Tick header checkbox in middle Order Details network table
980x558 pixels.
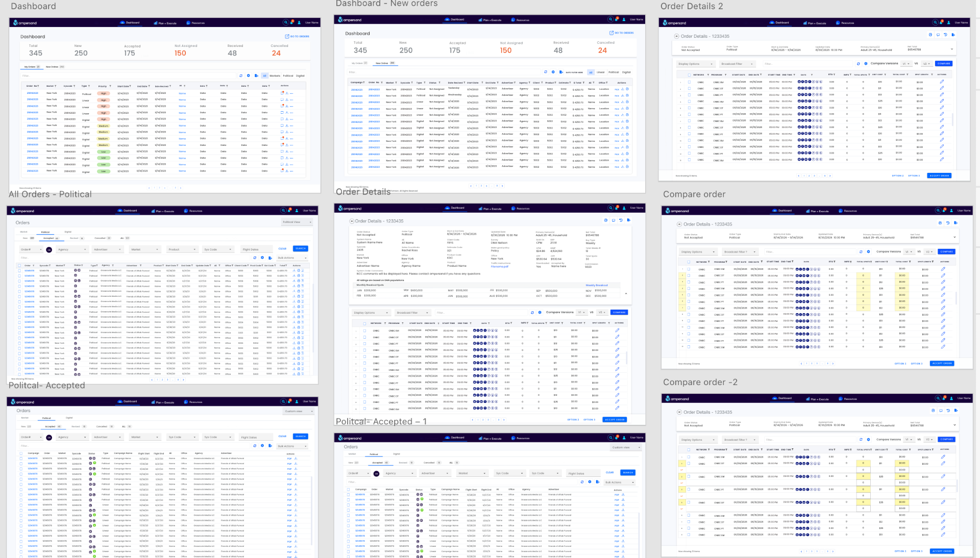(364, 323)
